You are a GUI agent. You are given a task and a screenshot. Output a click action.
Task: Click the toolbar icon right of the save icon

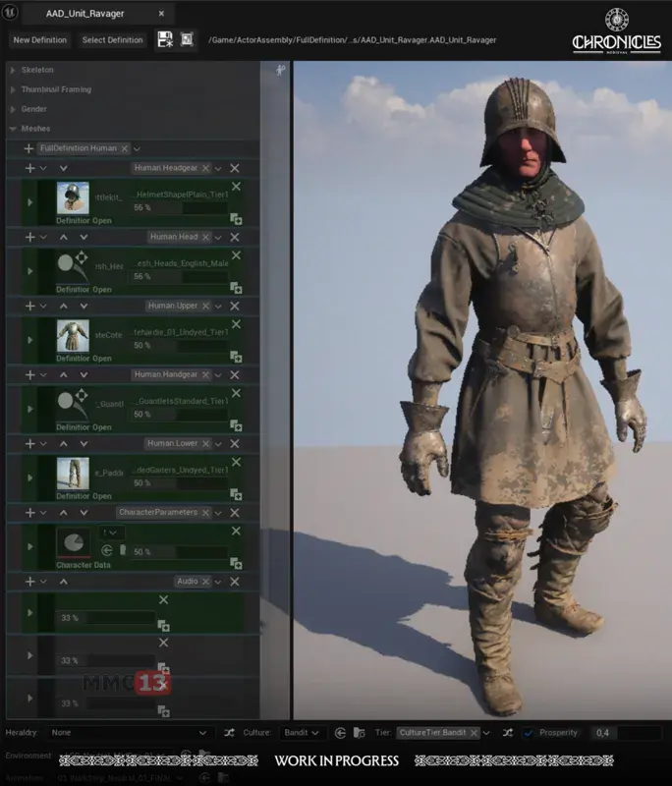(x=188, y=40)
